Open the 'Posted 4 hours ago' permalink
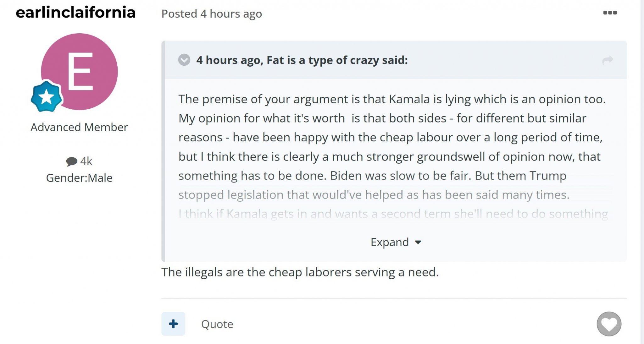The width and height of the screenshot is (644, 344). 212,14
